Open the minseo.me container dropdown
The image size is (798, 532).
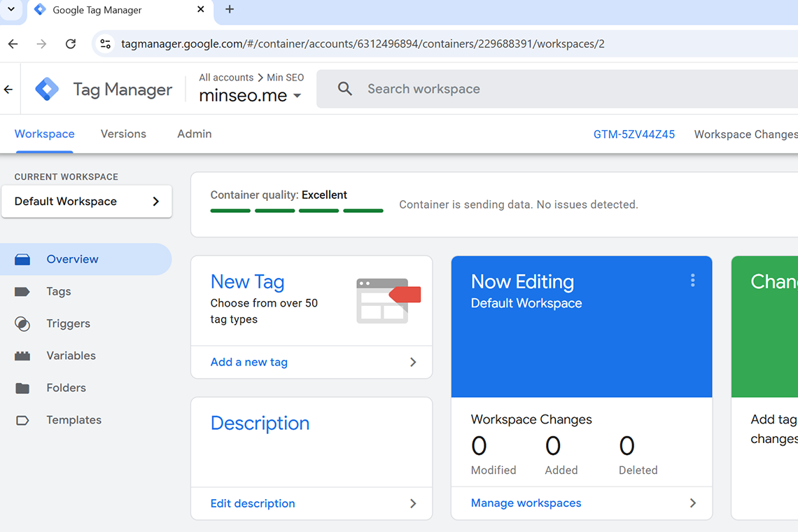point(297,96)
